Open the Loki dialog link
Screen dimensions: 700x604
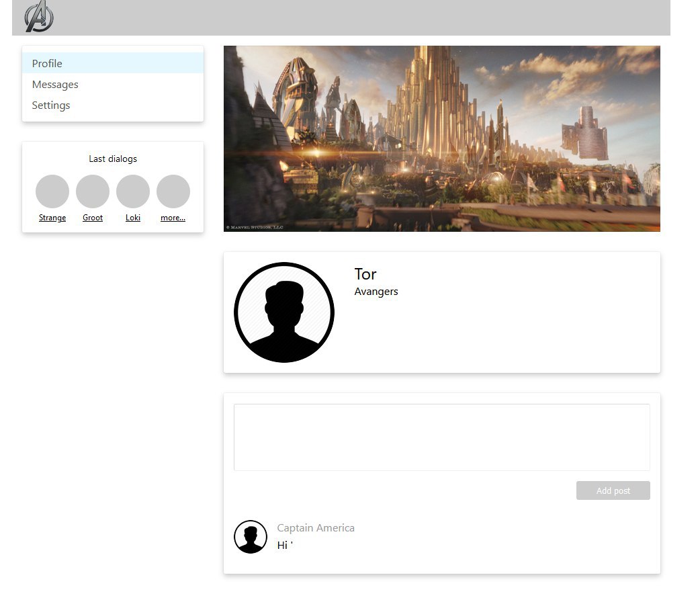click(133, 218)
